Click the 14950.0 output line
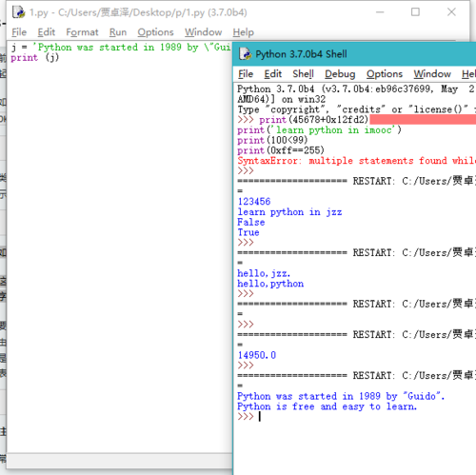The height and width of the screenshot is (475, 476). [257, 355]
